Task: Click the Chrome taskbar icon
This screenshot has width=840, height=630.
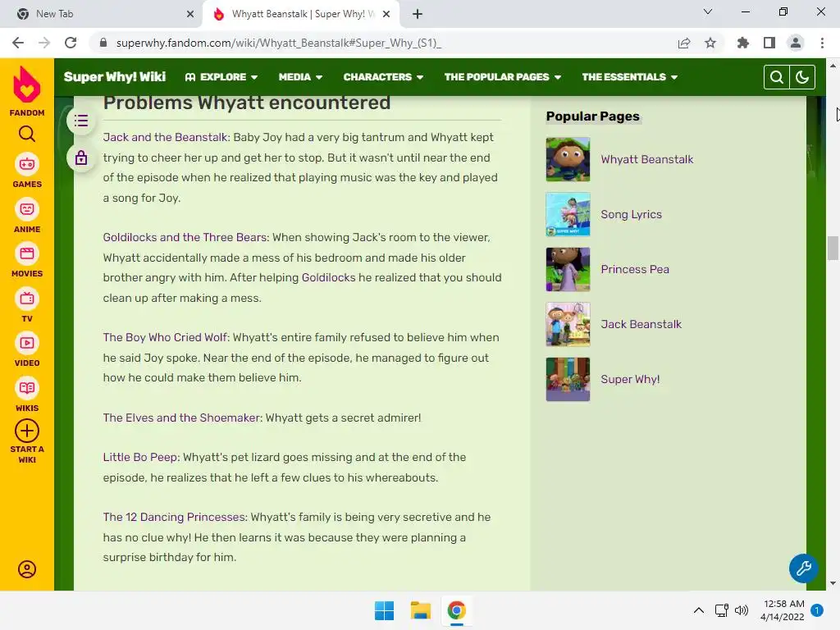Action: tap(456, 610)
